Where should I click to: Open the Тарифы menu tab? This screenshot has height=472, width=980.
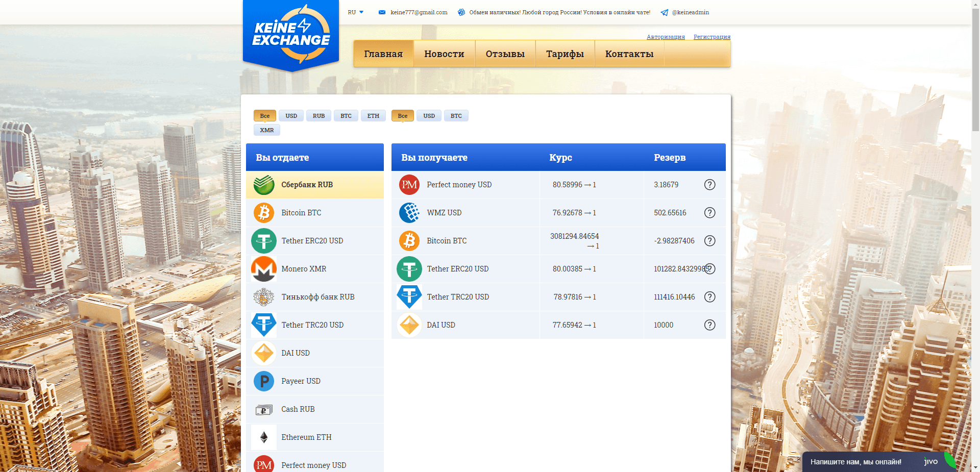(565, 54)
